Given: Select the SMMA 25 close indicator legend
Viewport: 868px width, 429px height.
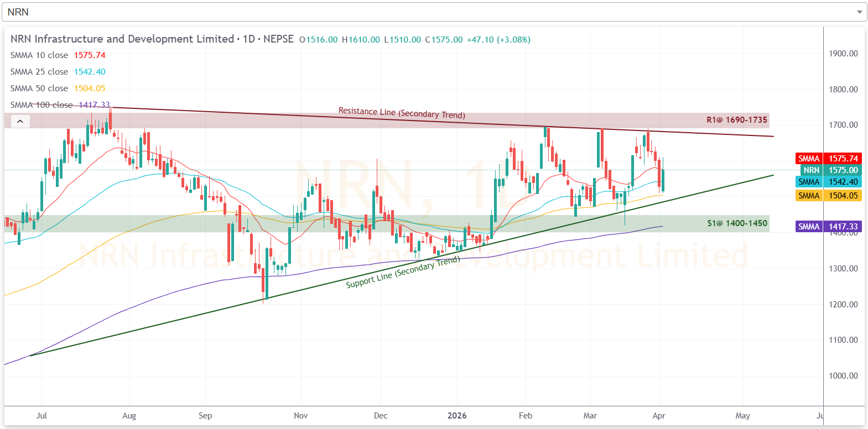Looking at the screenshot, I should point(39,72).
